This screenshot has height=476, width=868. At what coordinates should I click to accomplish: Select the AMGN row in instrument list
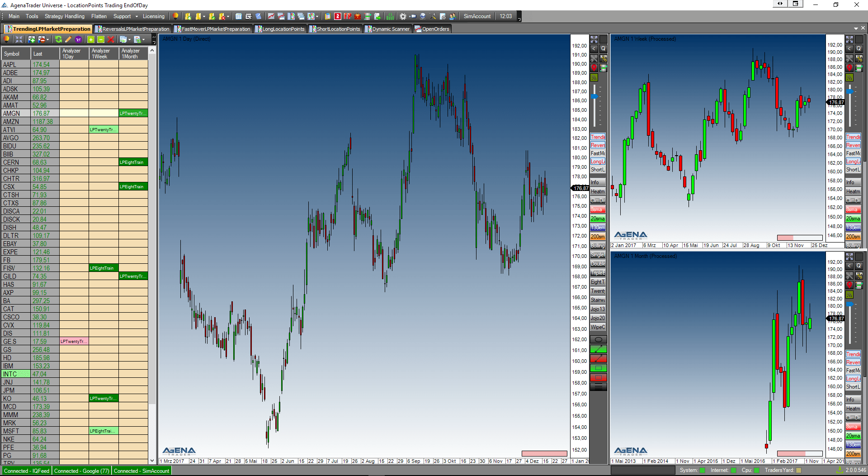coord(75,113)
